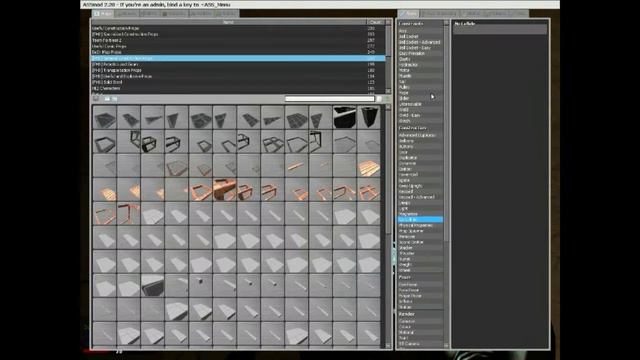Select the Muscle tool
Viewport: 640px width, 360px height.
pos(420,76)
